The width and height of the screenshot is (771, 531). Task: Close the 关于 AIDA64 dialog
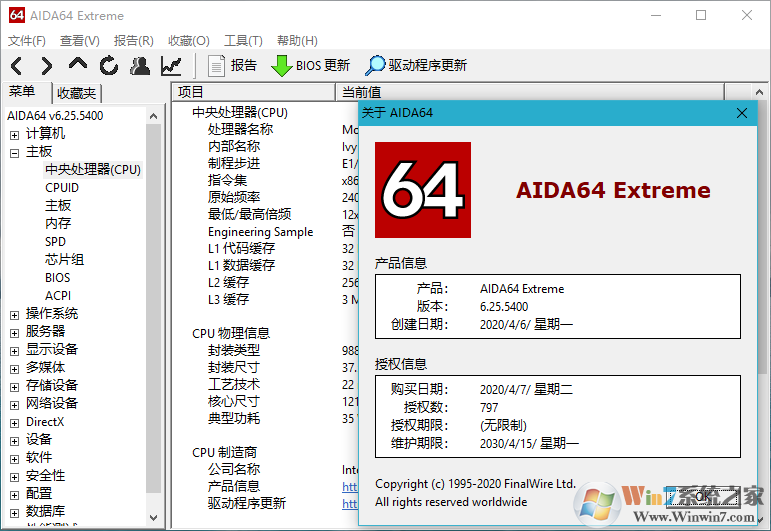742,113
